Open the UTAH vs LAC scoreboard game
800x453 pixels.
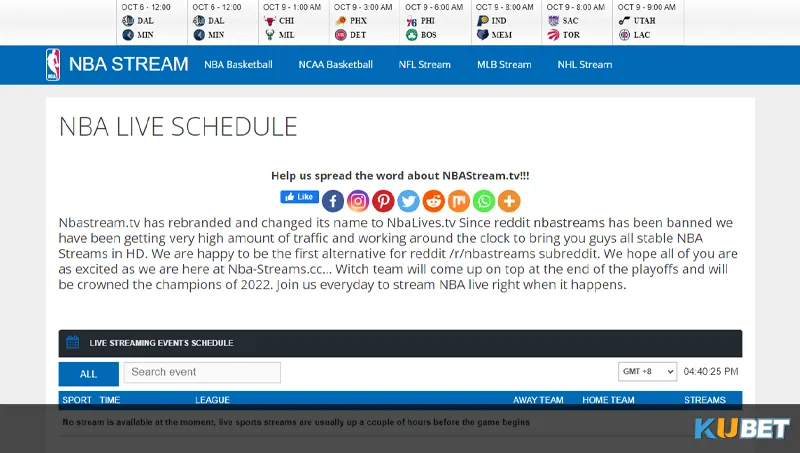point(648,22)
